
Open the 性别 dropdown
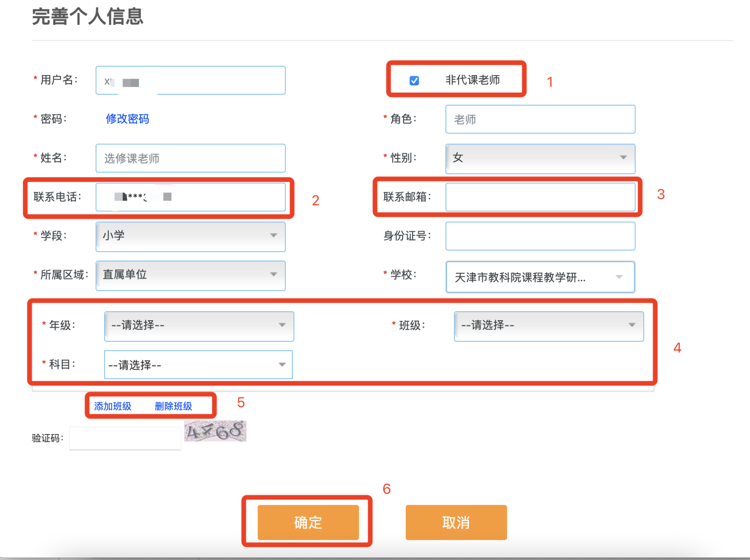coord(540,158)
